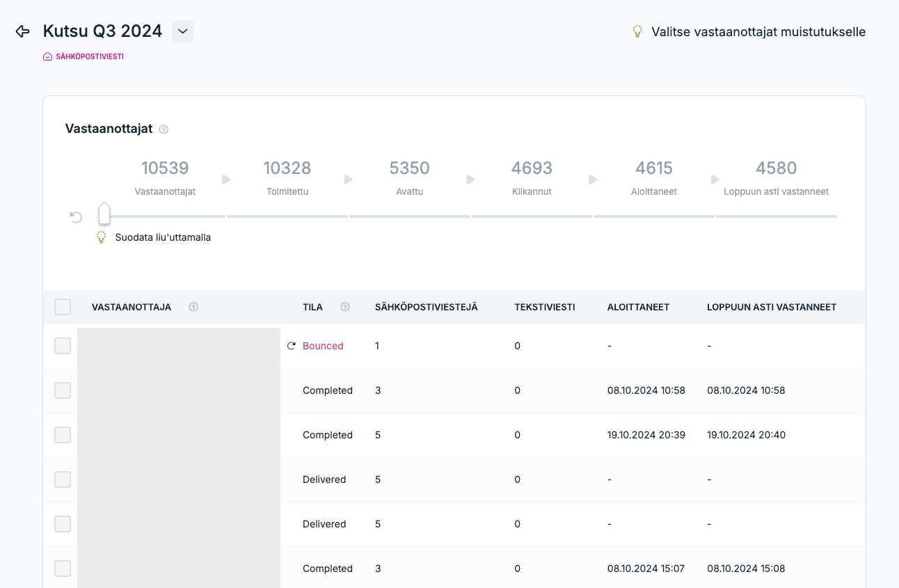899x588 pixels.
Task: Tick the select-all checkbox in table header
Action: click(x=63, y=307)
